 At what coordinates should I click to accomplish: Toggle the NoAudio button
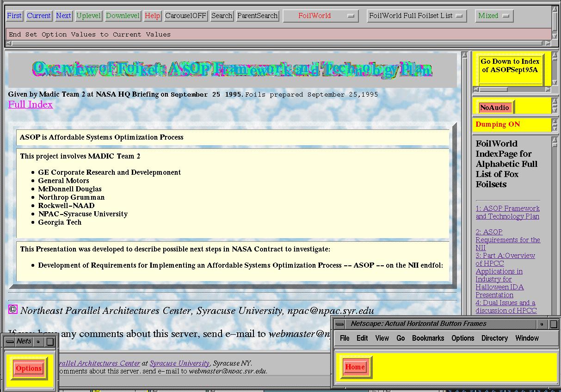pos(494,108)
